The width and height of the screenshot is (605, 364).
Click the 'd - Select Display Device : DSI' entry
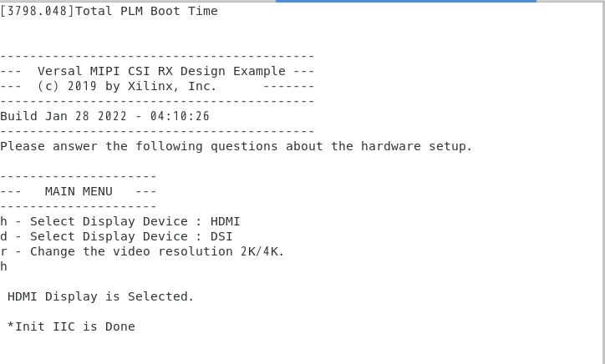pyautogui.click(x=116, y=237)
